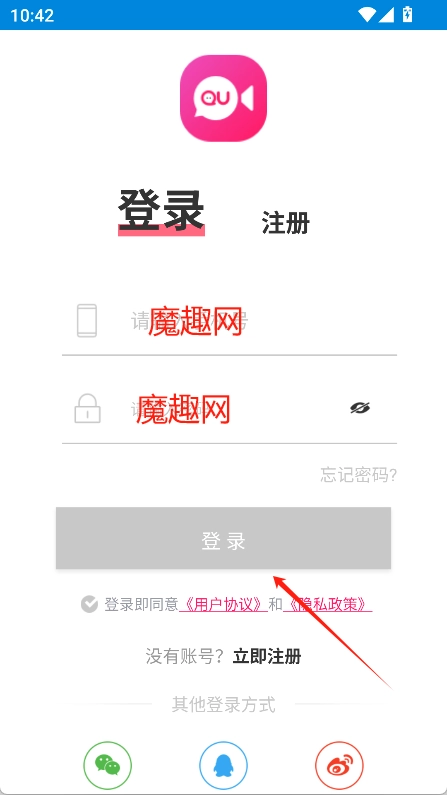Log in with Weibo icon
Screen dimensions: 447x795
tap(340, 766)
